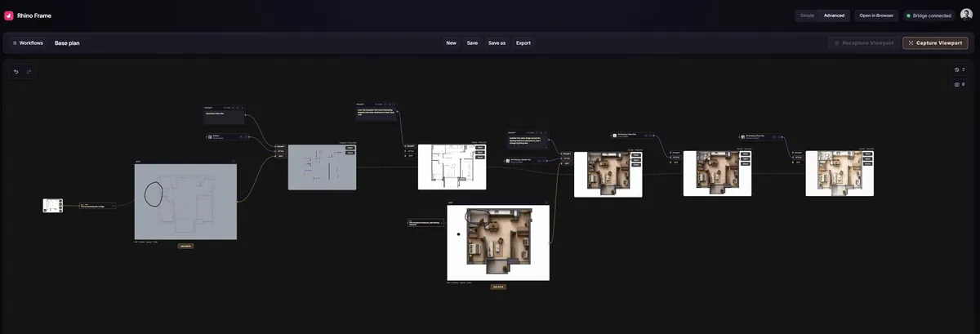Open the style selector above second rendered plan

pos(632,135)
